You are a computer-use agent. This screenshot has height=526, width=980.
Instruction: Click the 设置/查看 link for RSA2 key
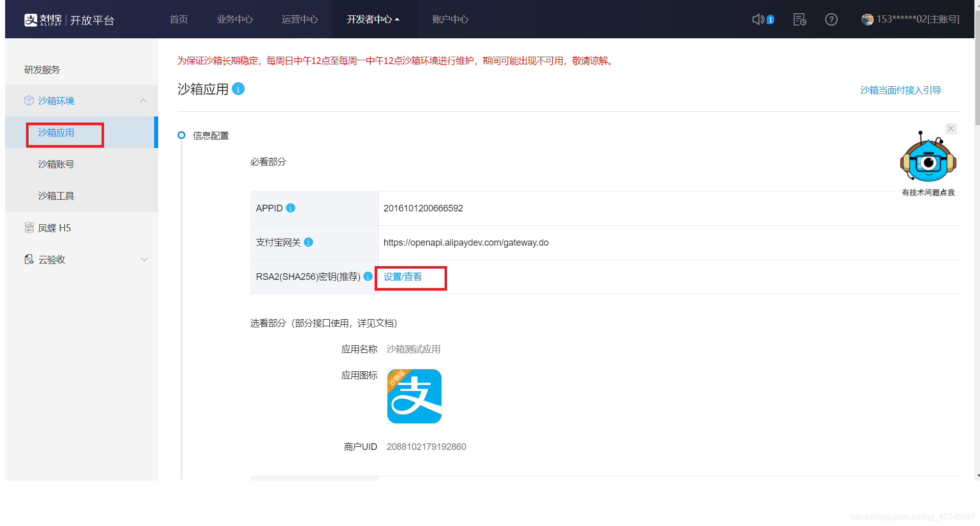coord(403,276)
